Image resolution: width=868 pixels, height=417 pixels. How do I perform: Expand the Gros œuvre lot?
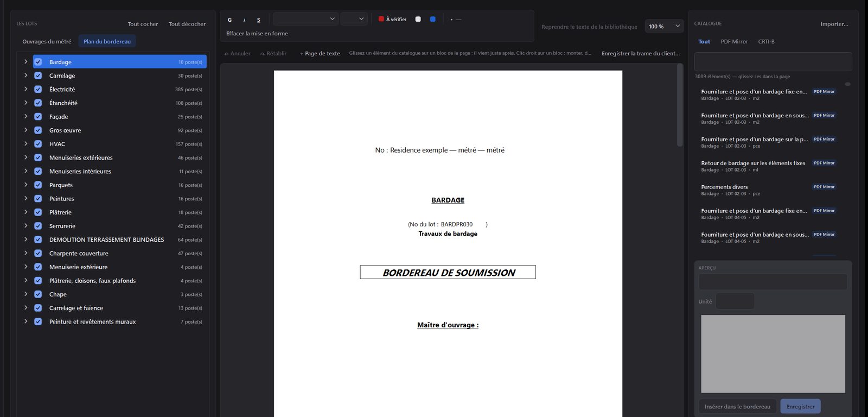25,130
